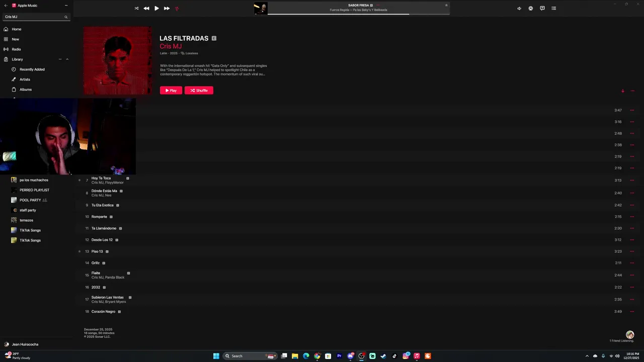Toggle repeat mode in the playback bar
Viewport: 644px width, 362px height.
point(177,8)
